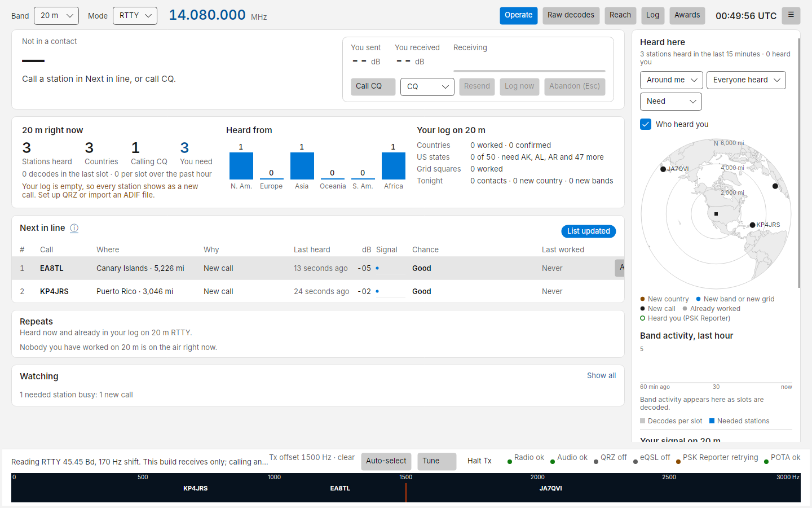
Task: Toggle the Who heard you checkbox
Action: point(646,124)
